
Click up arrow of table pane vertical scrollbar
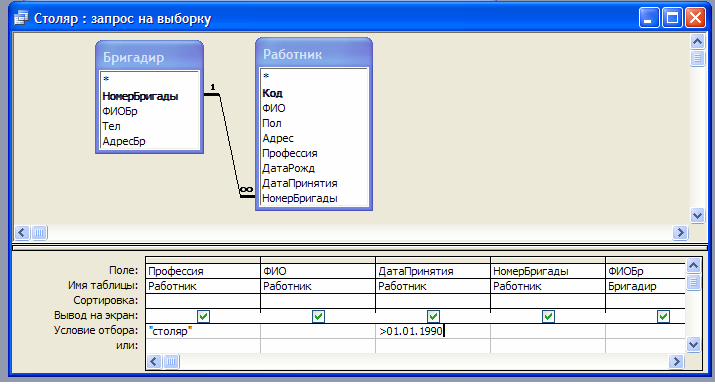pos(697,42)
